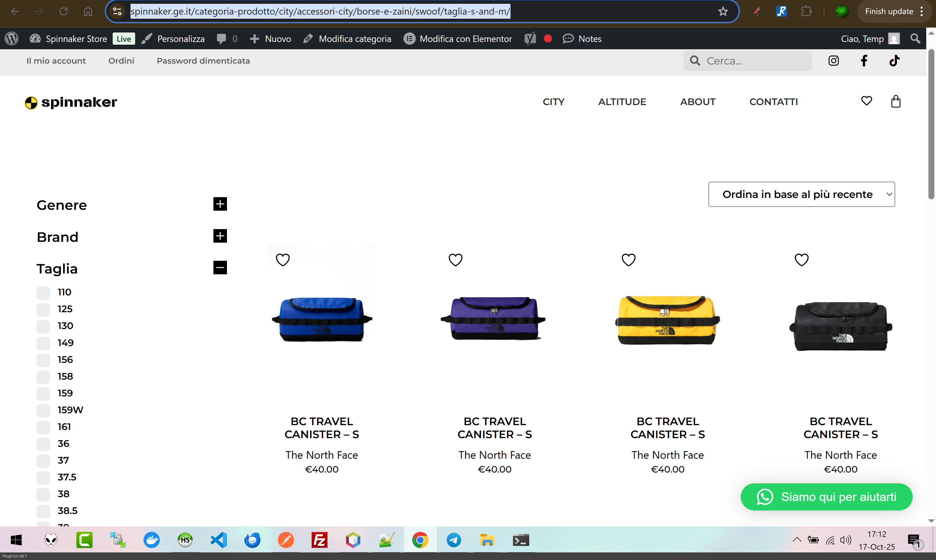Click the WordPress logo in admin bar
This screenshot has height=560, width=936.
(x=12, y=39)
